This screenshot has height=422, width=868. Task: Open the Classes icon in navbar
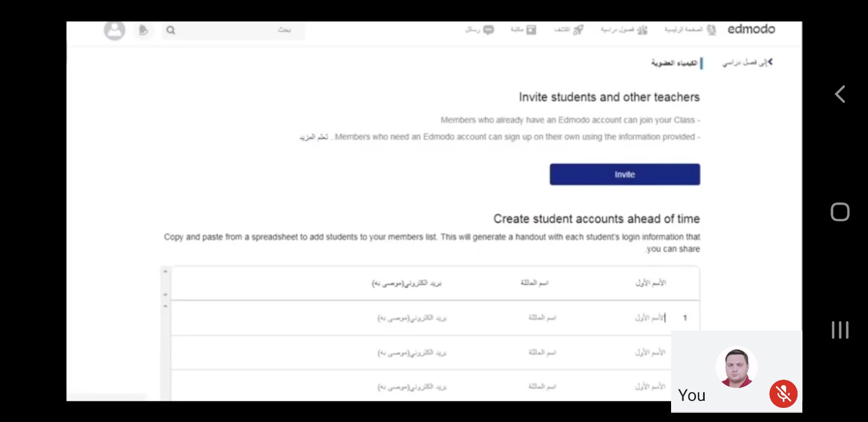point(642,30)
